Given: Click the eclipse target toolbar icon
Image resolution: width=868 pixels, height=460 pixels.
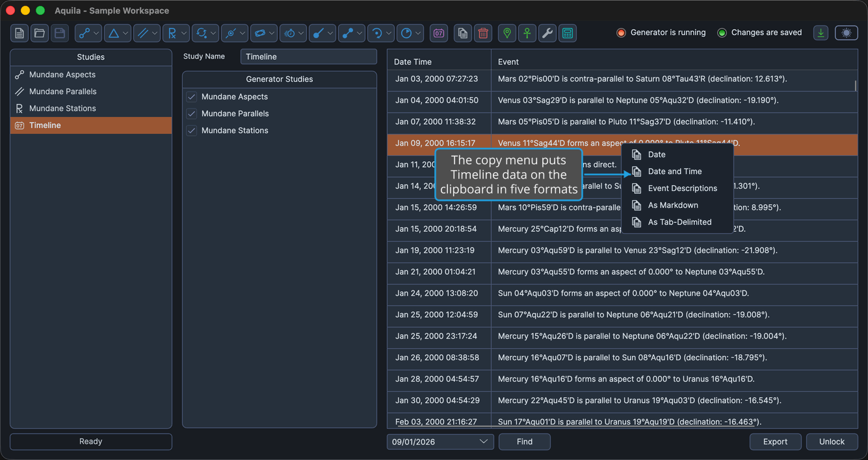Looking at the screenshot, I should tap(230, 33).
